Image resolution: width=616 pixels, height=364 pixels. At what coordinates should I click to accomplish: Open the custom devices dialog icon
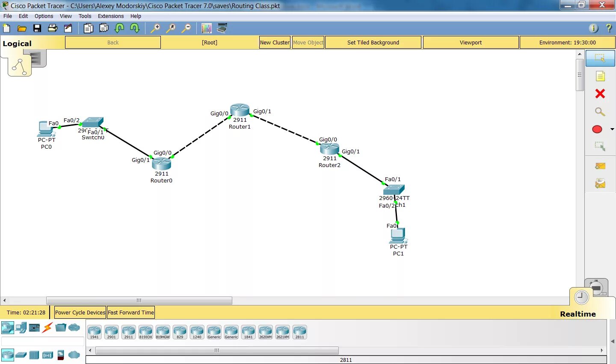[x=222, y=29]
